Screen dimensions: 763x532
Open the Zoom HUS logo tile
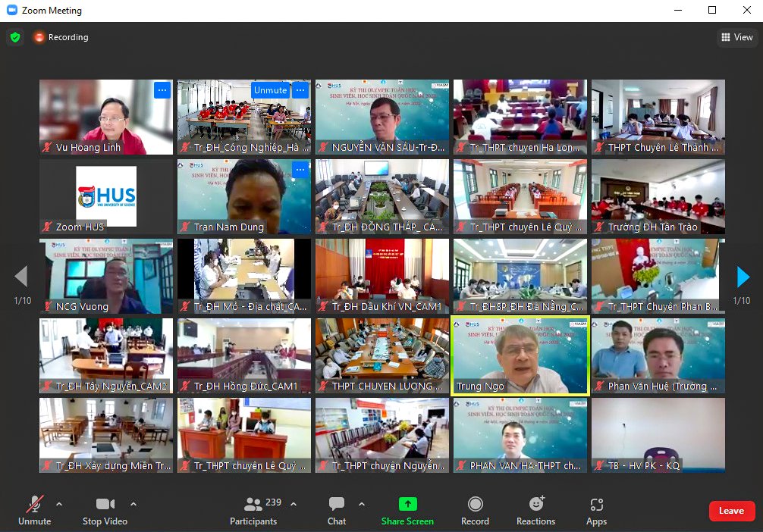(x=106, y=196)
